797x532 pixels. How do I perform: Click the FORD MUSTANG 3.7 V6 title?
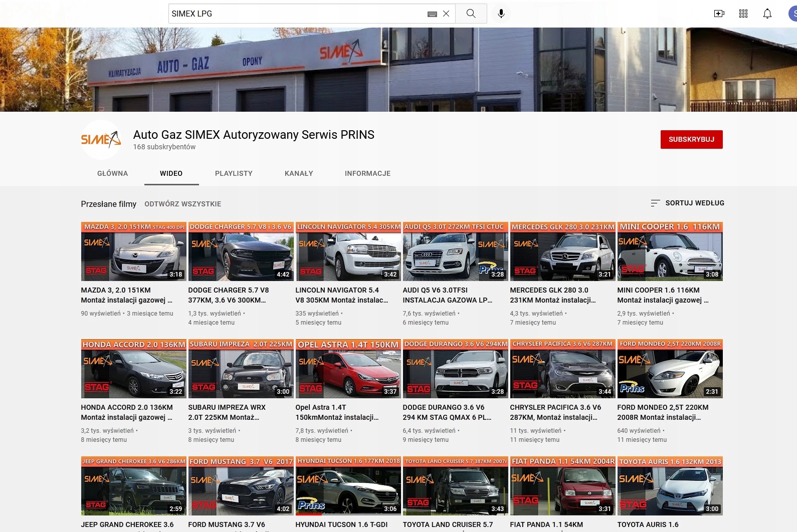point(227,524)
